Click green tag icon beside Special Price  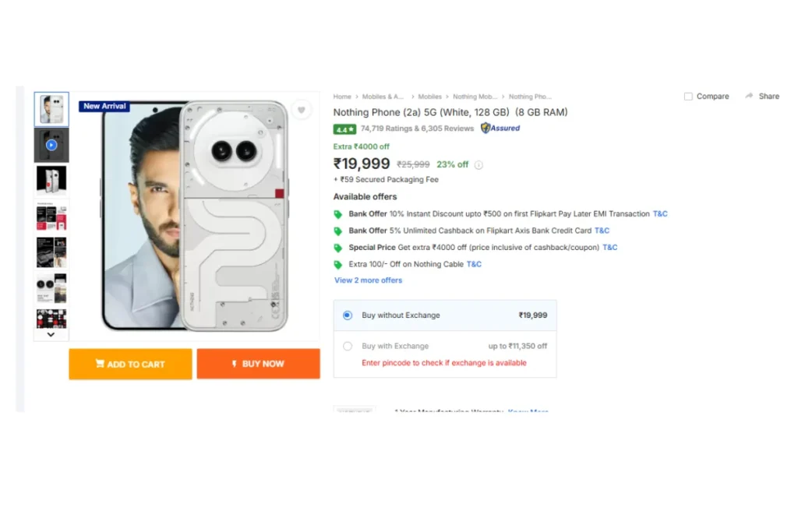(338, 248)
